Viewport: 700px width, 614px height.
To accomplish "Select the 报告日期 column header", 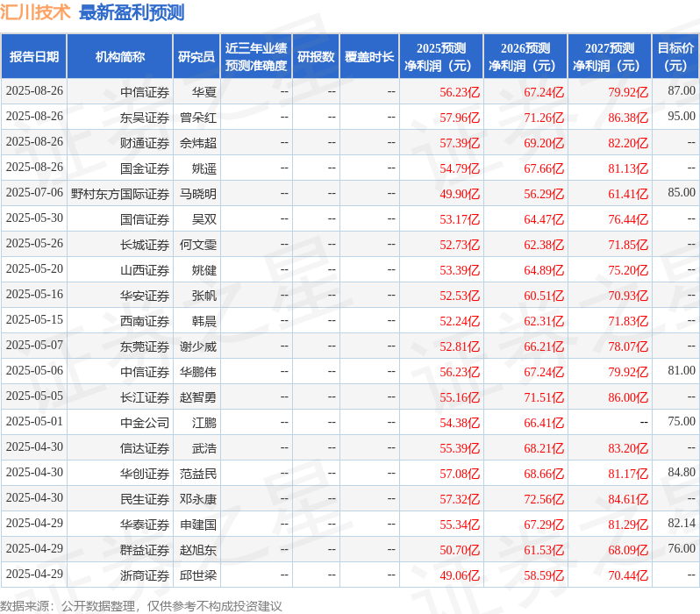I will 34,57.
